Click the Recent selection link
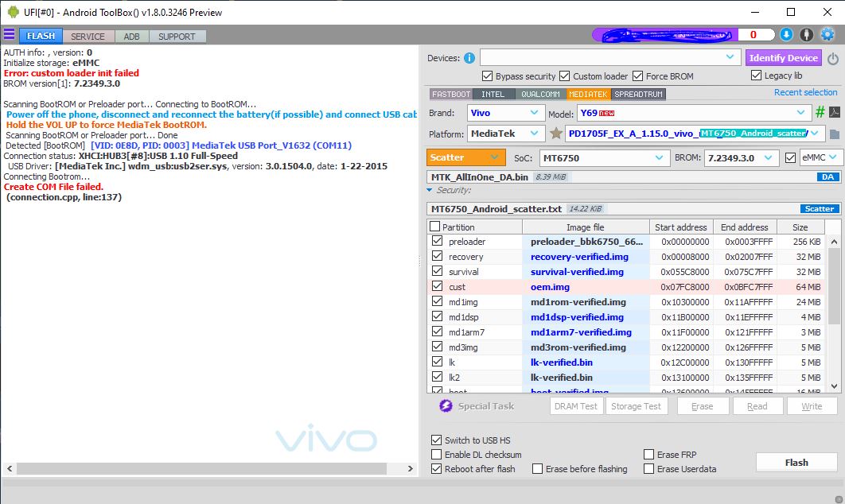Viewport: 845px width, 504px height. coord(806,93)
